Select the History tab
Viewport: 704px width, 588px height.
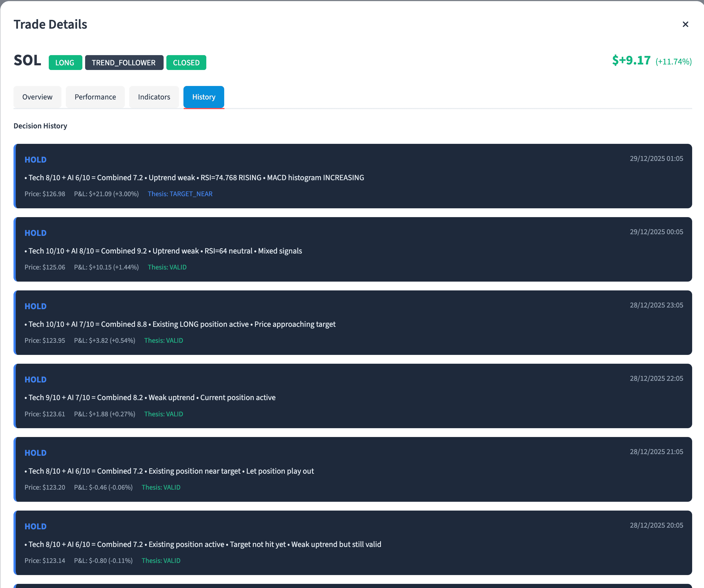coord(204,97)
